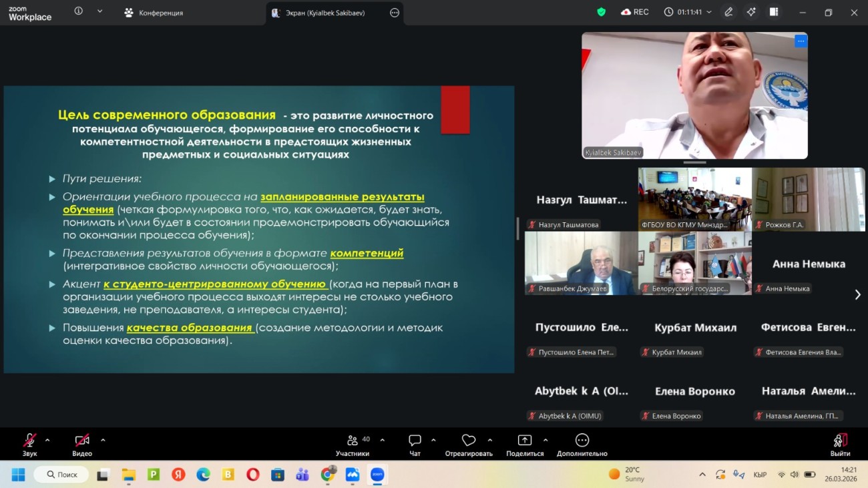
Task: Toggle the muted microphone (Звук)
Action: click(x=28, y=441)
